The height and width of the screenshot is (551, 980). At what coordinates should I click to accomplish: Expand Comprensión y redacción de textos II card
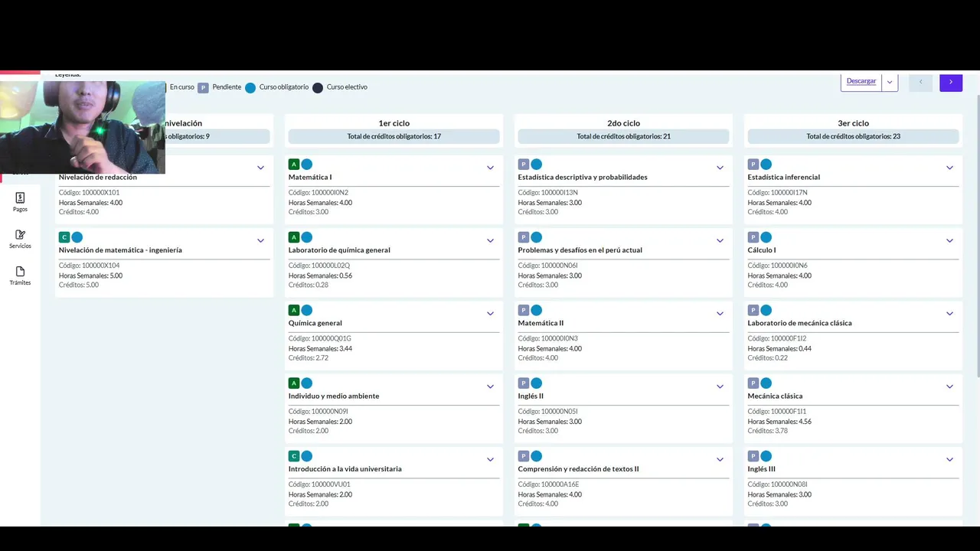point(720,459)
